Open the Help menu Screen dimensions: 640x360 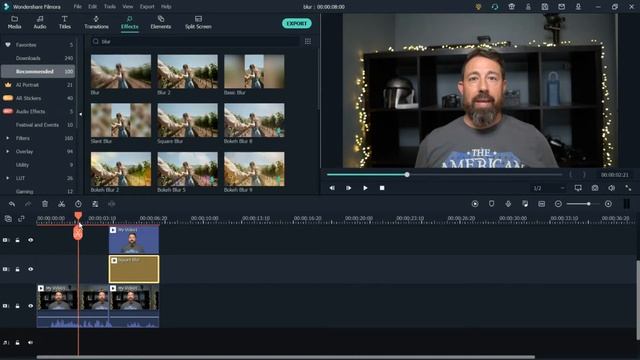click(x=166, y=7)
